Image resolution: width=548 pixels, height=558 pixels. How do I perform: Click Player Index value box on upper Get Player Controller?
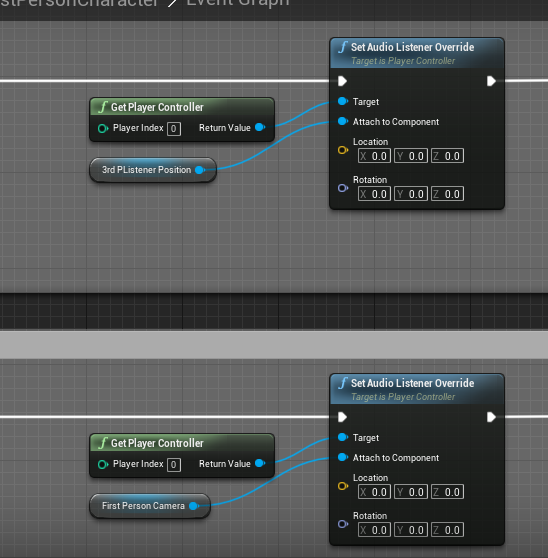174,128
